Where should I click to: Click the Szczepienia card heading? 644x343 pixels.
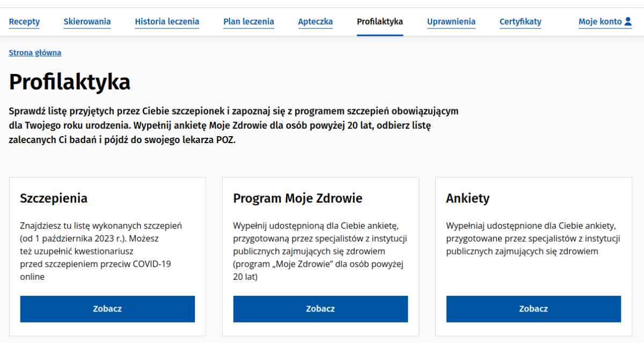coord(54,198)
